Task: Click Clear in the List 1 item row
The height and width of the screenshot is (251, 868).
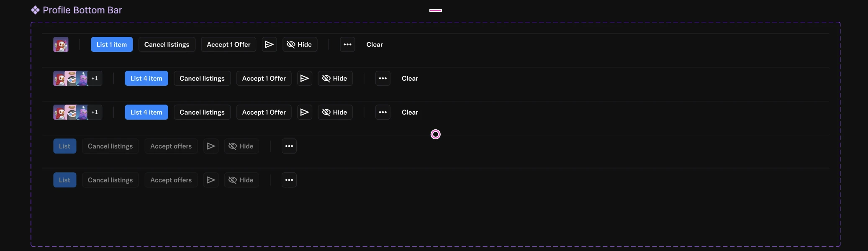Action: (375, 44)
